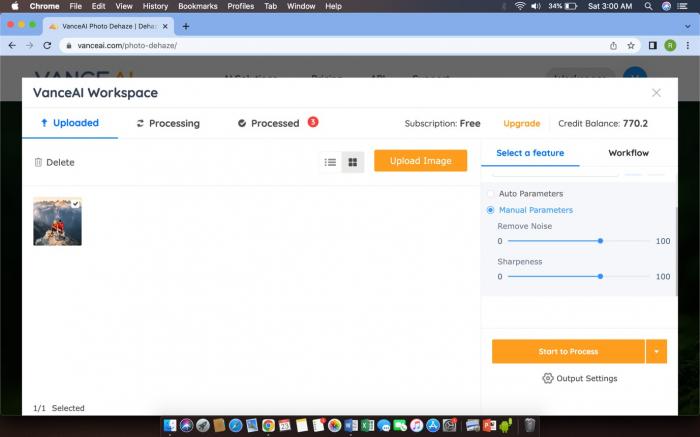Screen dimensions: 700x437
Task: Switch to grid view layout
Action: pyautogui.click(x=353, y=162)
